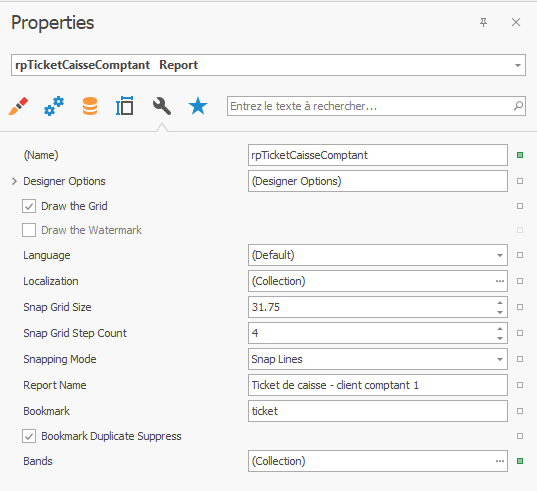Select the Report Name property label
537x491 pixels.
pyautogui.click(x=55, y=385)
